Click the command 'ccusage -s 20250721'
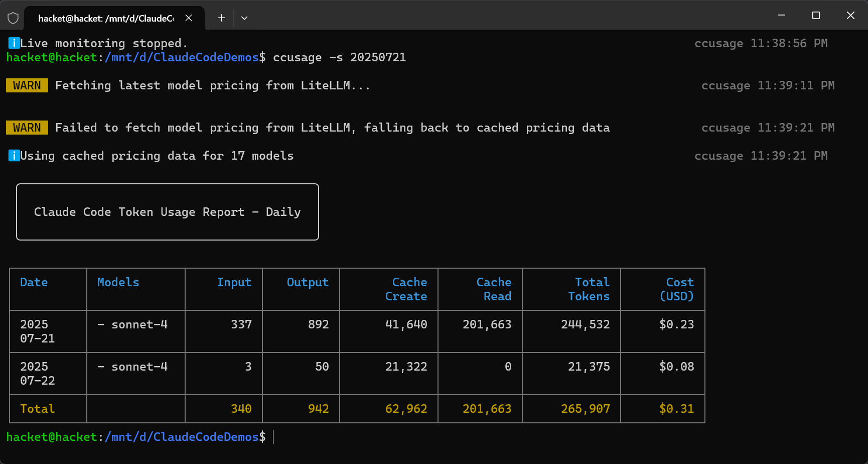The image size is (868, 464). [x=339, y=57]
